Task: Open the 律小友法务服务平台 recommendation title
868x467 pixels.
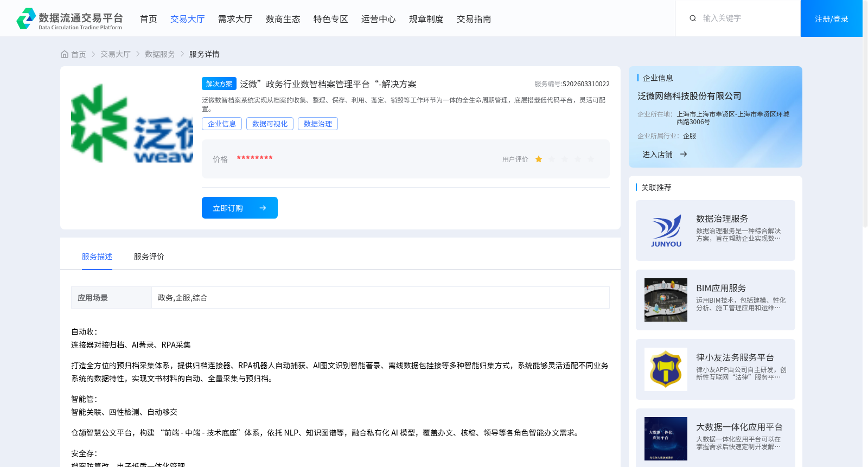Action: 735,357
